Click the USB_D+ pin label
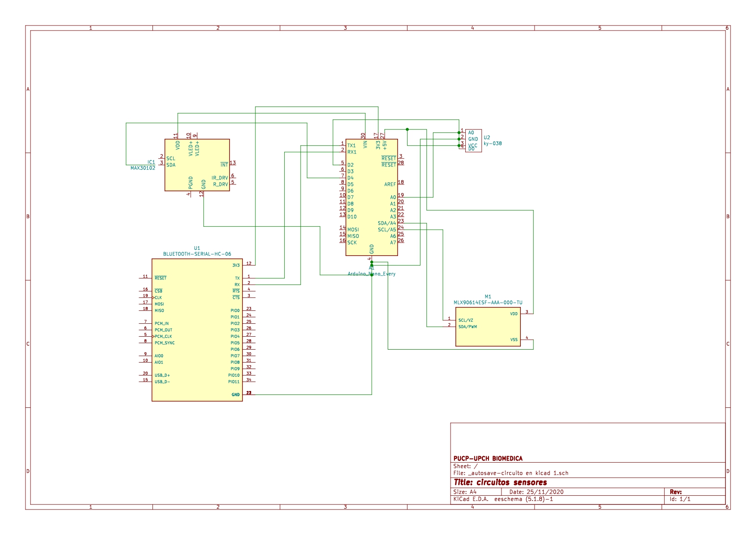Image resolution: width=756 pixels, height=535 pixels. click(162, 375)
